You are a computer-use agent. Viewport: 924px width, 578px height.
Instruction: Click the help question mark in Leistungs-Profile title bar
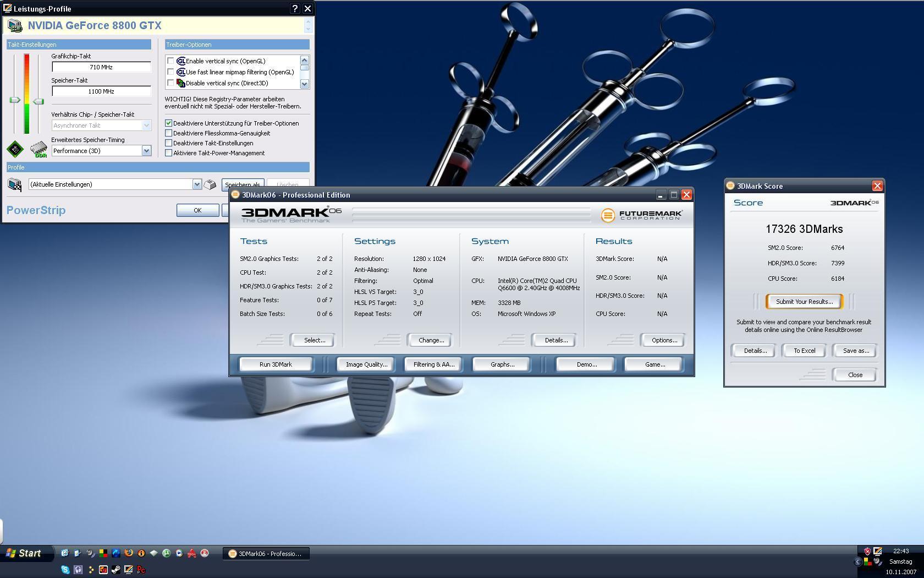[295, 9]
